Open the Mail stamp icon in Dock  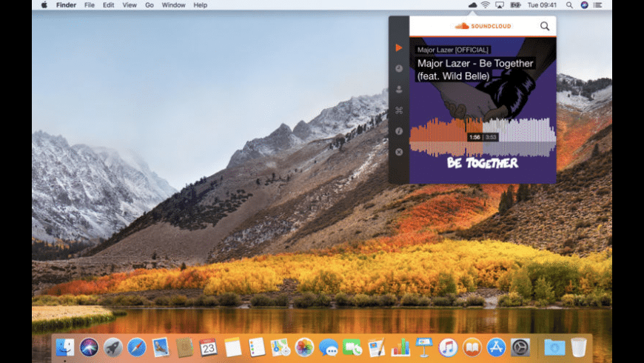(161, 347)
